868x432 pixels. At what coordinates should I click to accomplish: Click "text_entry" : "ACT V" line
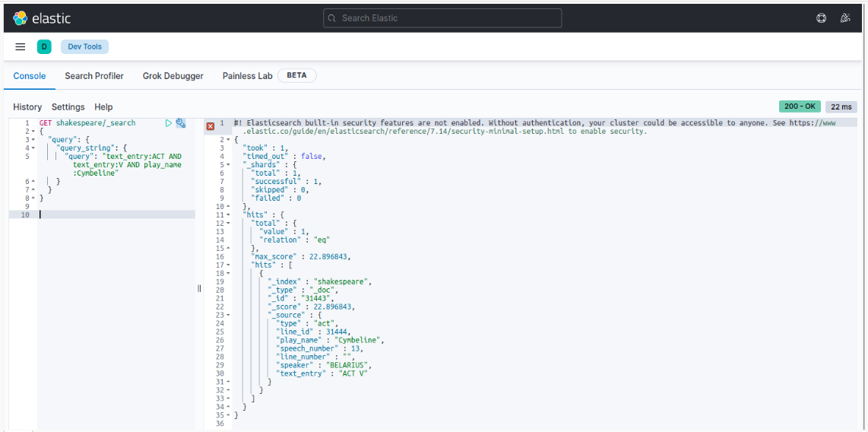coord(322,374)
